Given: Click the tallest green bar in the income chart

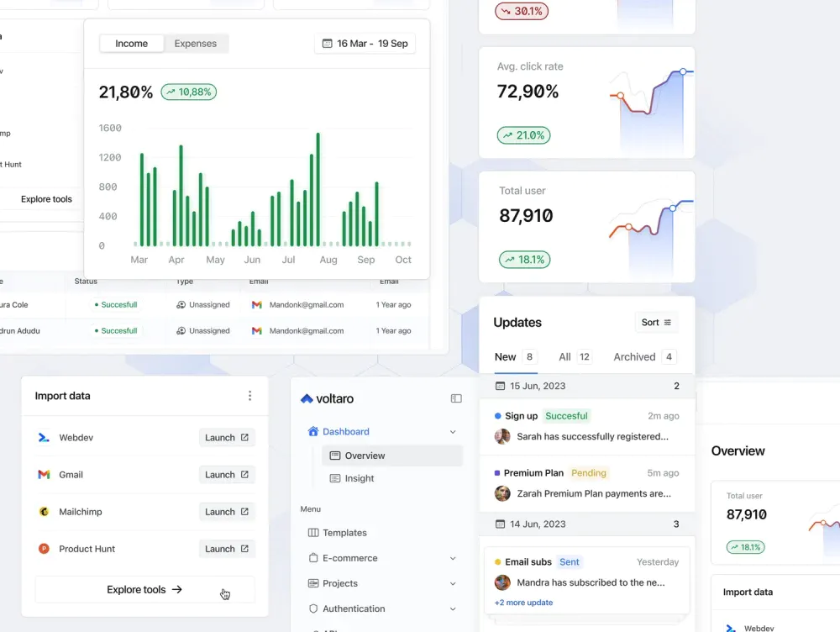Looking at the screenshot, I should pyautogui.click(x=318, y=189).
